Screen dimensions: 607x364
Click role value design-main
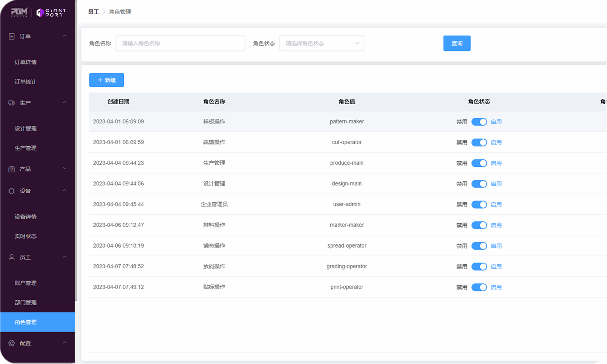[x=347, y=184]
